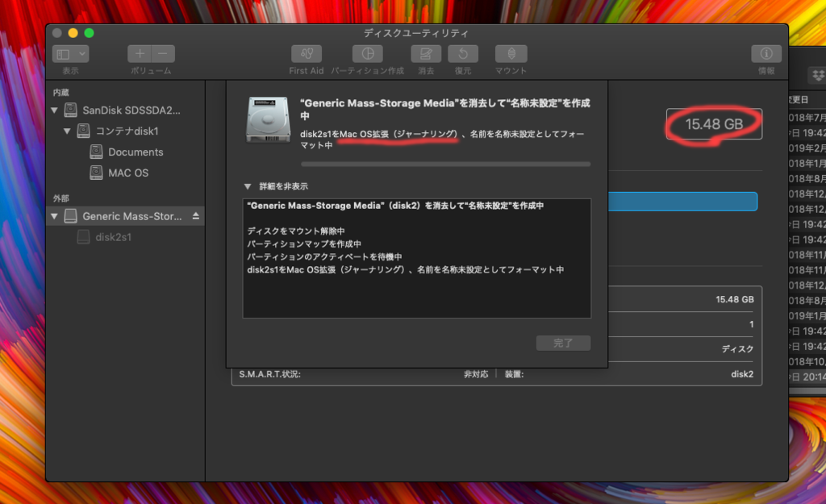Click the ディスク type value in info table

point(737,348)
